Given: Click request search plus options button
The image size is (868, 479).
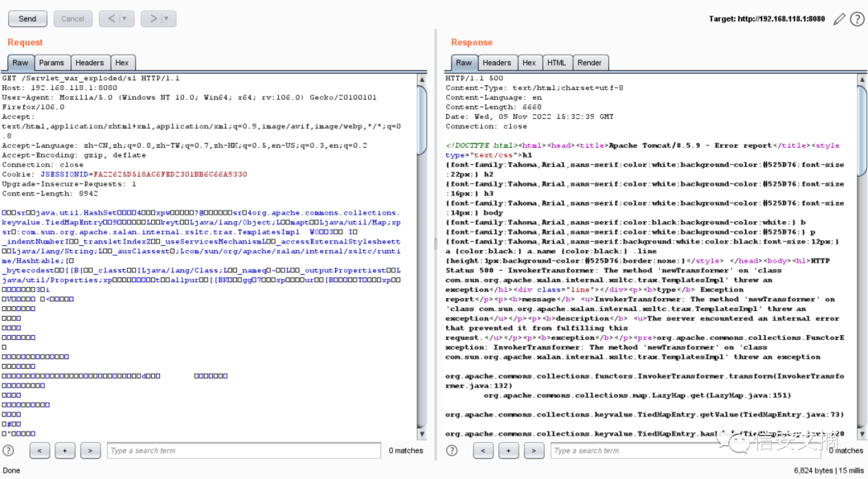Looking at the screenshot, I should coord(65,451).
